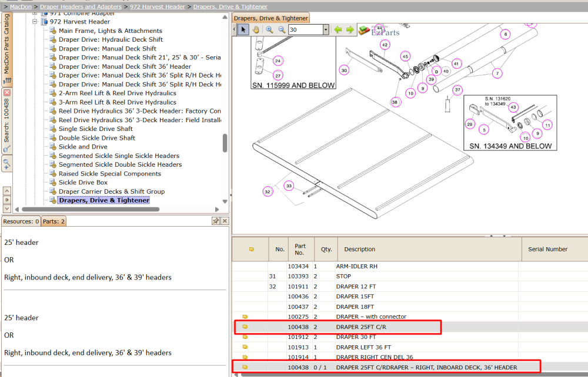Screen dimensions: 588x377
Task: Click callout 33 in diagram
Action: click(289, 186)
